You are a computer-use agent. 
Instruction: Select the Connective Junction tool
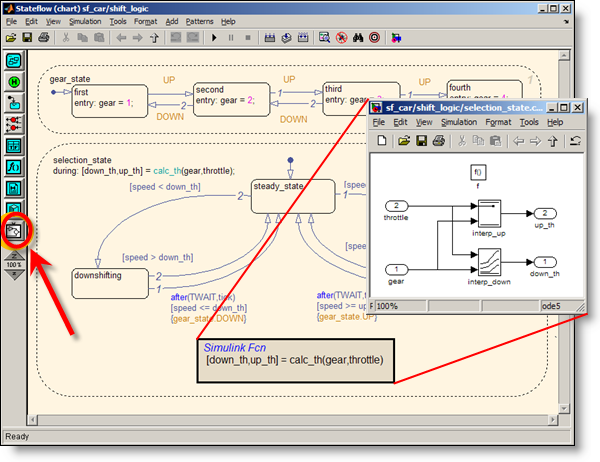[15, 123]
